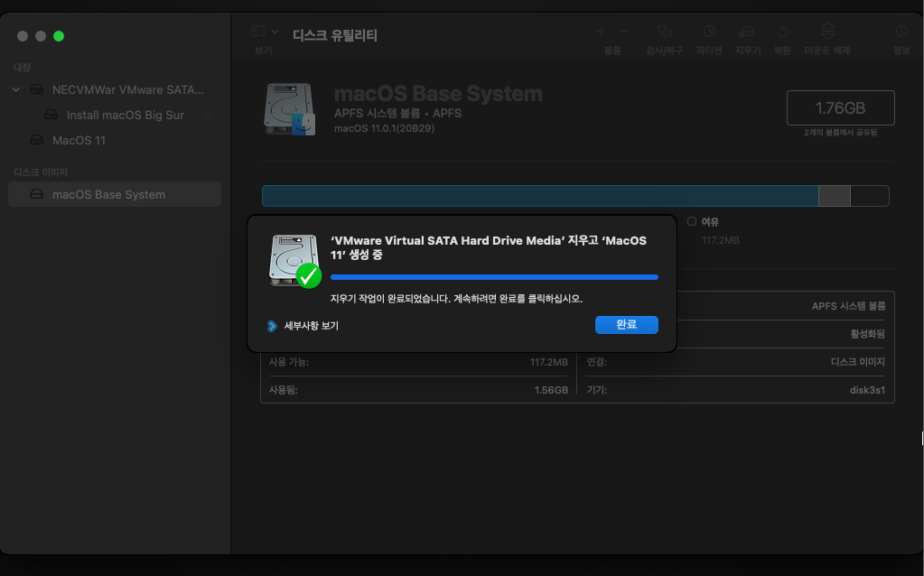This screenshot has height=576, width=924.
Task: Click the green zoom window button
Action: (x=59, y=36)
